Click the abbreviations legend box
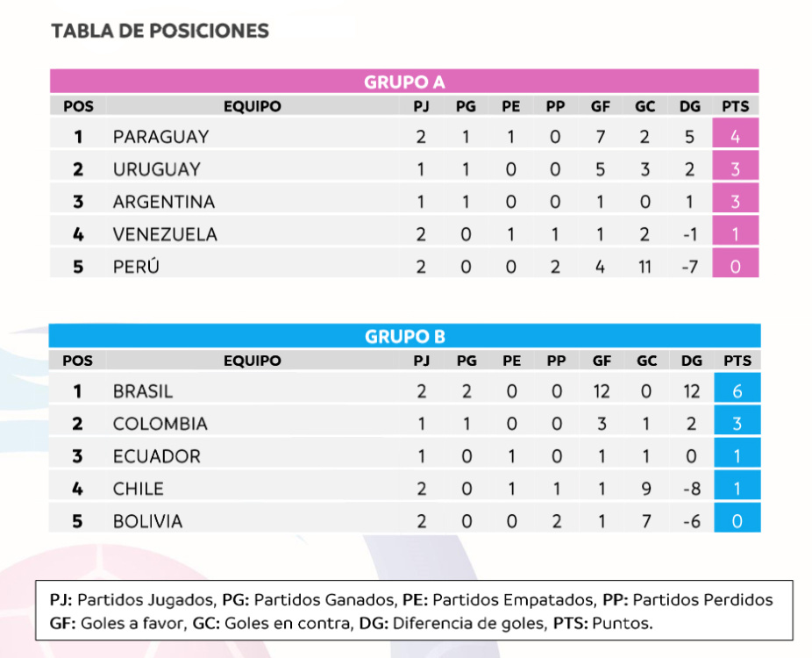Screen dimensions: 812x658 click(414, 612)
